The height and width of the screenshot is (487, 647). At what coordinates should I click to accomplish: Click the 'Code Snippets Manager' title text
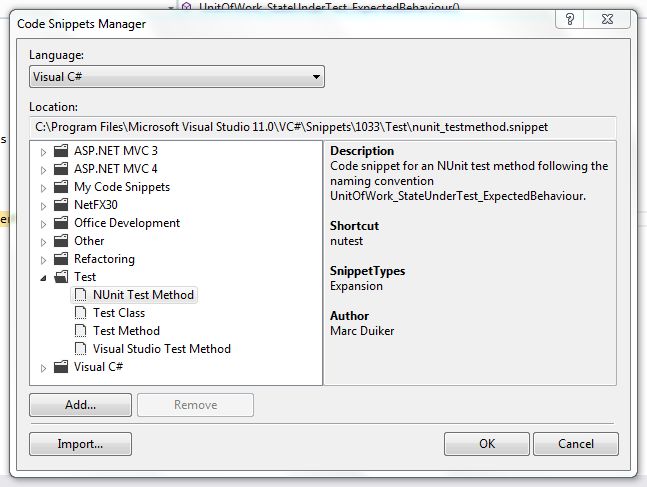click(82, 24)
